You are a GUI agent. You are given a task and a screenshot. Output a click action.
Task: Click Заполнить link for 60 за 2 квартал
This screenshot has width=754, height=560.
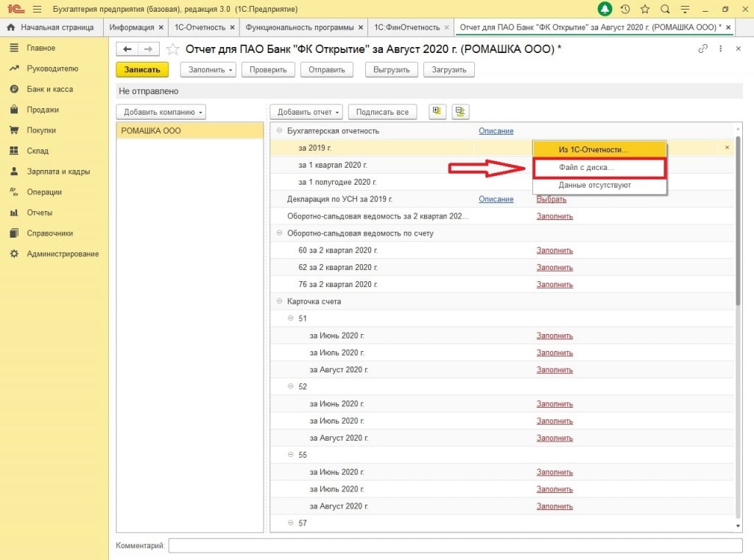pyautogui.click(x=554, y=250)
